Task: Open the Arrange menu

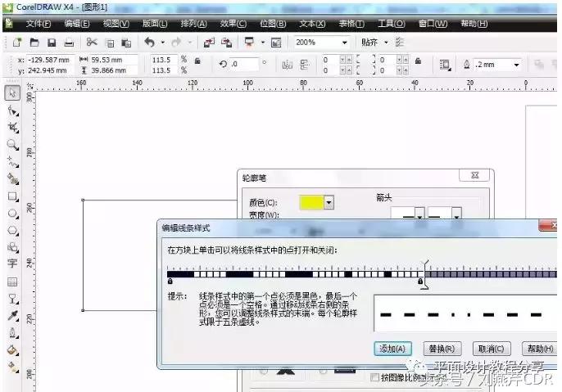Action: point(193,24)
